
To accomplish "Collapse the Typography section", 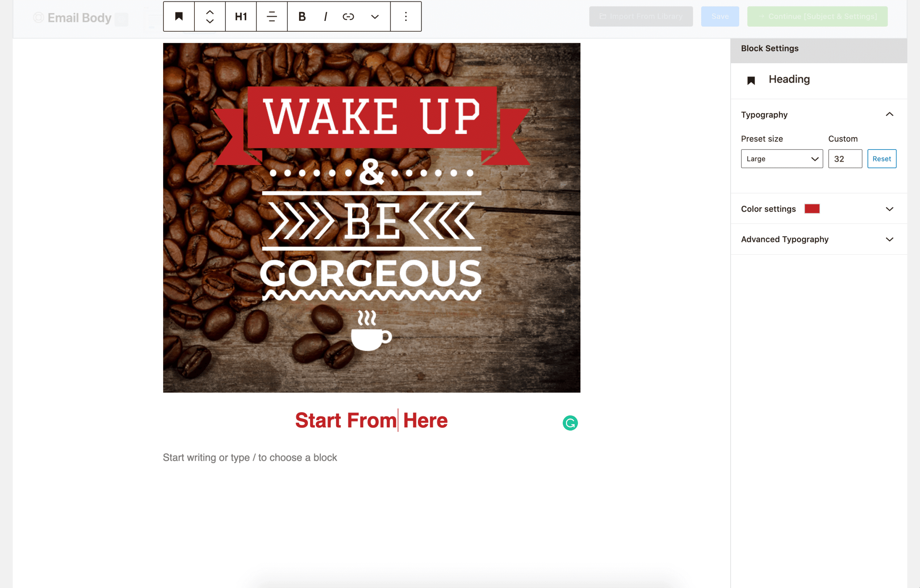I will [x=890, y=114].
